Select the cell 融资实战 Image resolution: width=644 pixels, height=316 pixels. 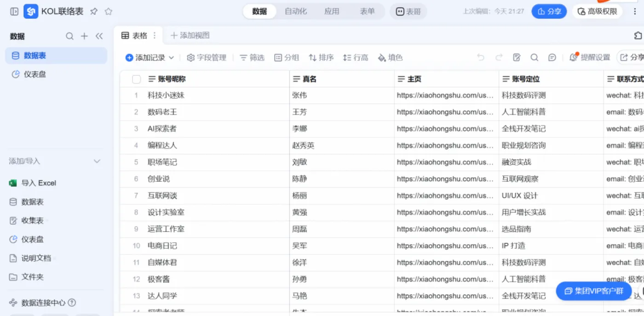[551, 162]
